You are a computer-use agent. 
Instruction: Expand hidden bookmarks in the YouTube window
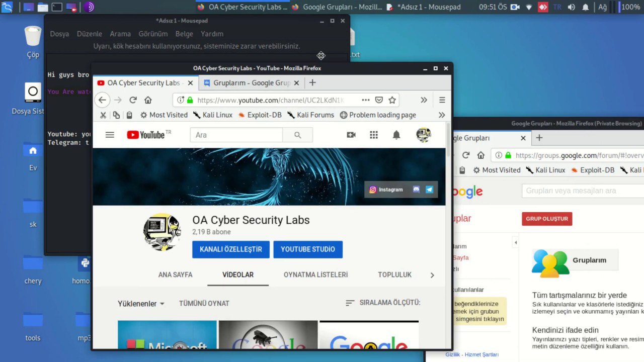(442, 115)
